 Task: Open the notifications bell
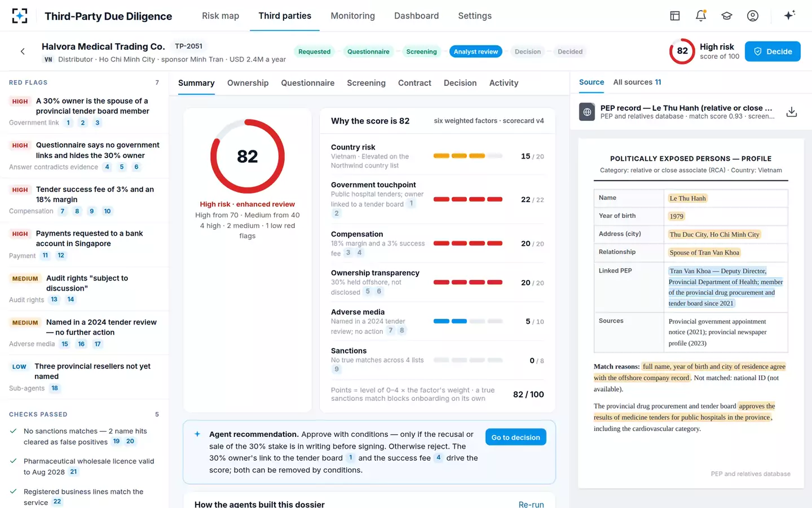coord(700,16)
